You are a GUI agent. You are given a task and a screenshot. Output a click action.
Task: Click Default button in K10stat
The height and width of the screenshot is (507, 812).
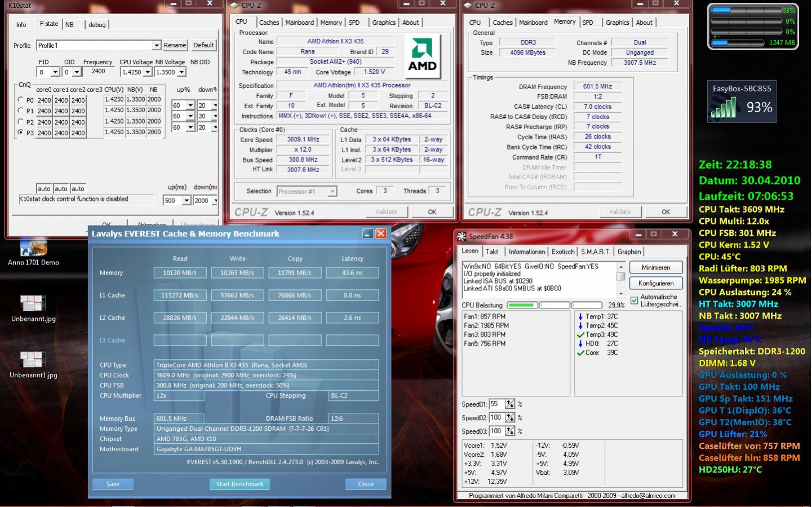tap(203, 46)
